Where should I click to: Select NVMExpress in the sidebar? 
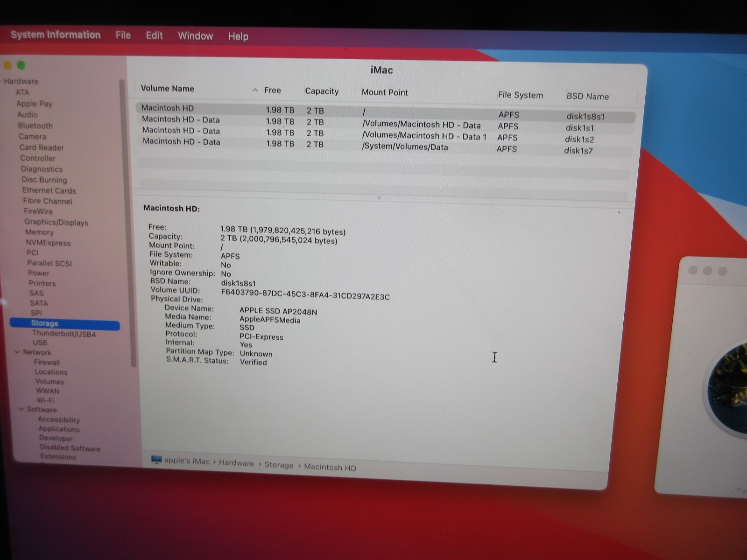49,243
